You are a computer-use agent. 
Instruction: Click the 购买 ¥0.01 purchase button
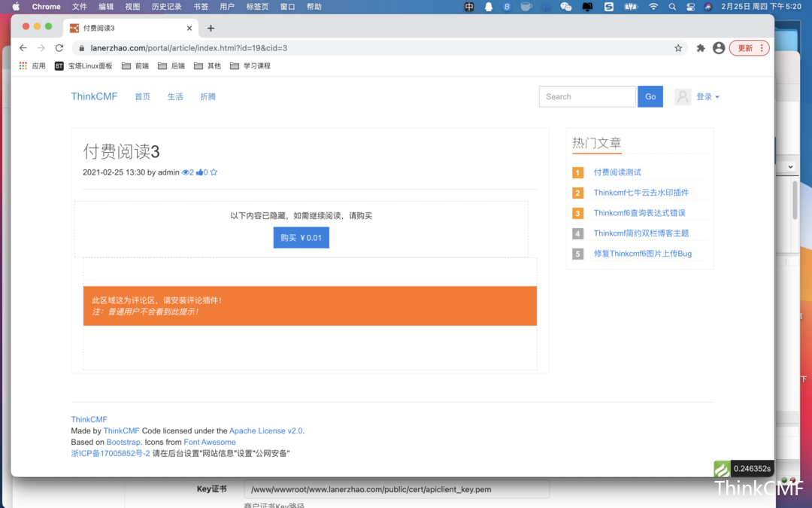[301, 238]
